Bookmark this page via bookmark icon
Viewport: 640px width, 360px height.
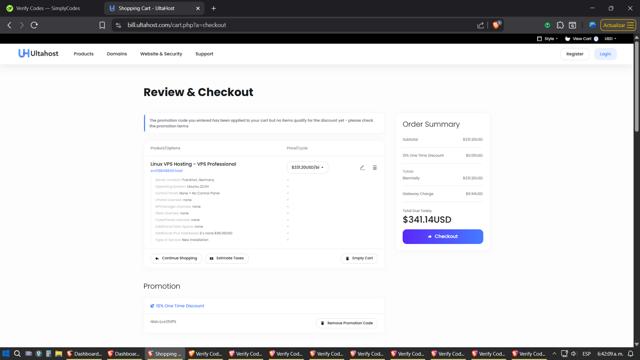(102, 25)
